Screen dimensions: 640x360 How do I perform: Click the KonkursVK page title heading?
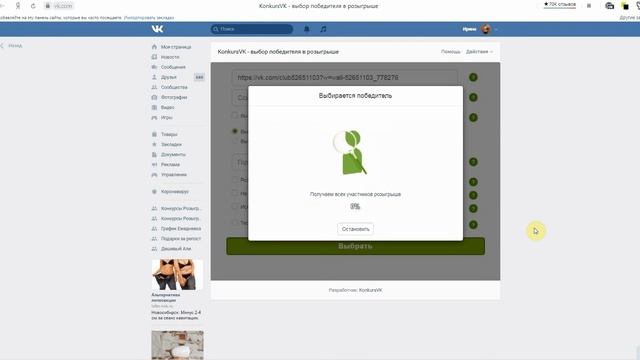tap(278, 52)
